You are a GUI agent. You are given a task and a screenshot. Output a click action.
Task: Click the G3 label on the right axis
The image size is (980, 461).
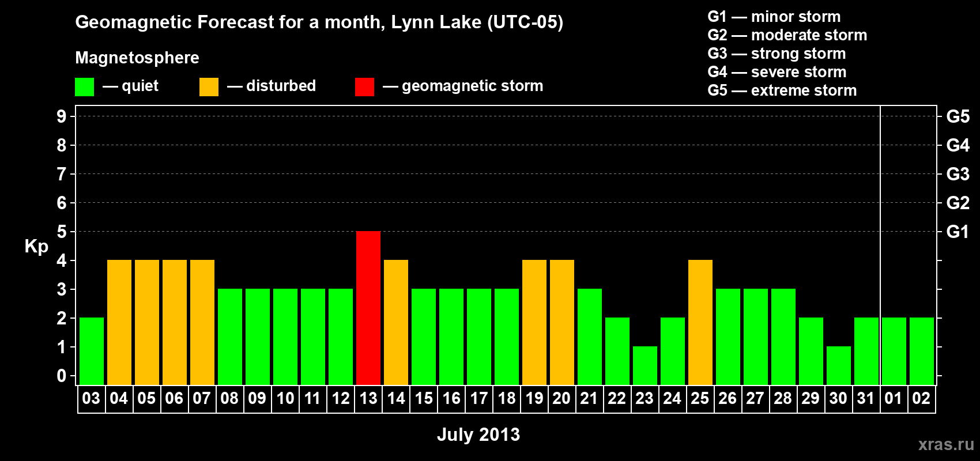point(958,174)
